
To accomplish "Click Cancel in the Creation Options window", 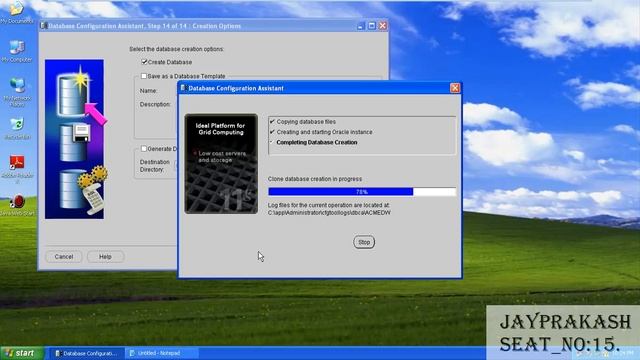I will click(x=64, y=257).
